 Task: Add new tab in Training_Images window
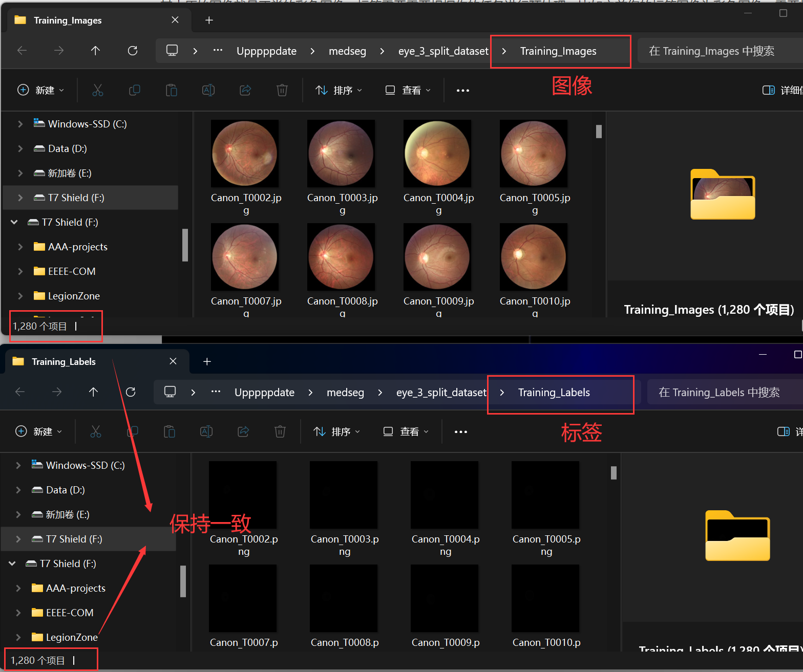coord(209,20)
